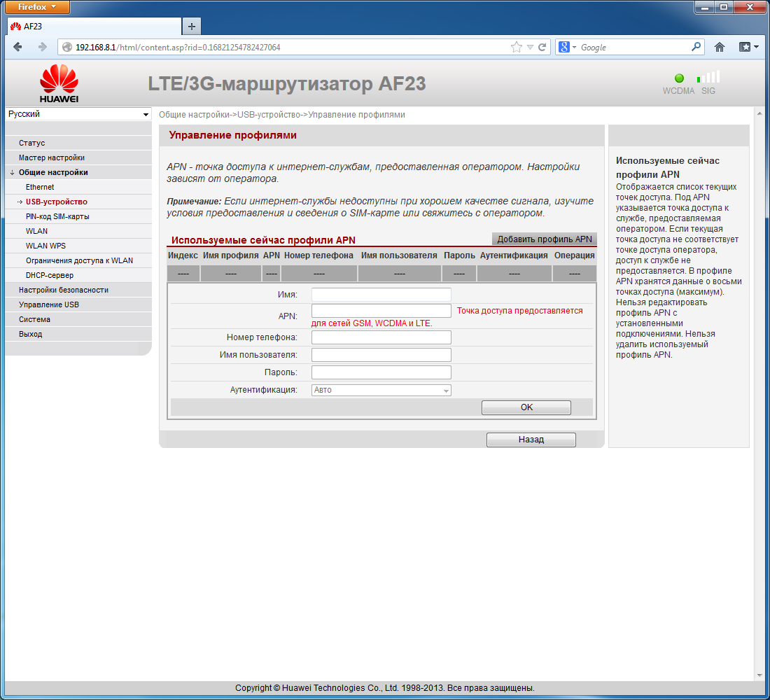Open PIN-код SIM-карты settings

click(57, 216)
